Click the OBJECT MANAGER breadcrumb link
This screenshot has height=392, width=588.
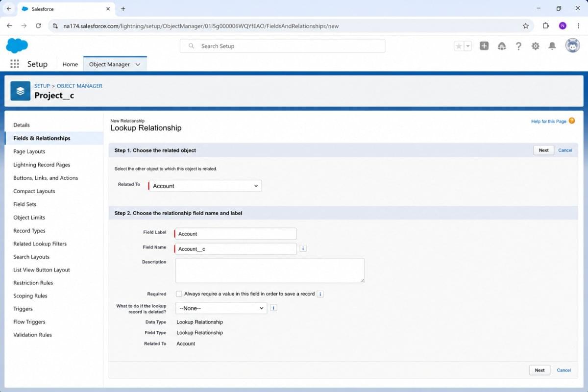80,86
